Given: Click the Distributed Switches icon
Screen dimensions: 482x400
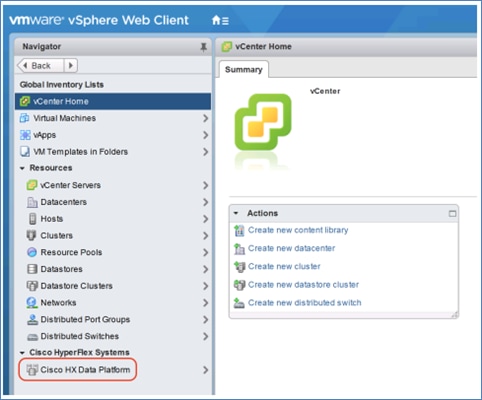Looking at the screenshot, I should pyautogui.click(x=32, y=337).
